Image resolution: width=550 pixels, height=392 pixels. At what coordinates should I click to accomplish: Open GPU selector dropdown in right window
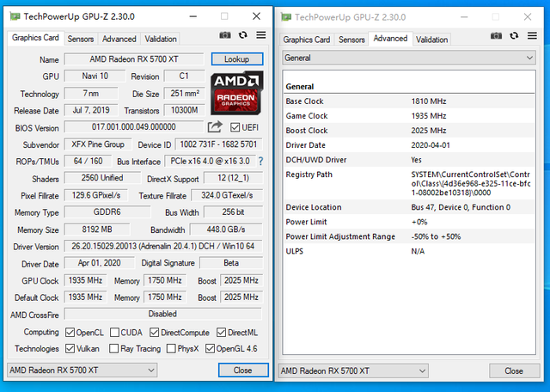point(353,371)
